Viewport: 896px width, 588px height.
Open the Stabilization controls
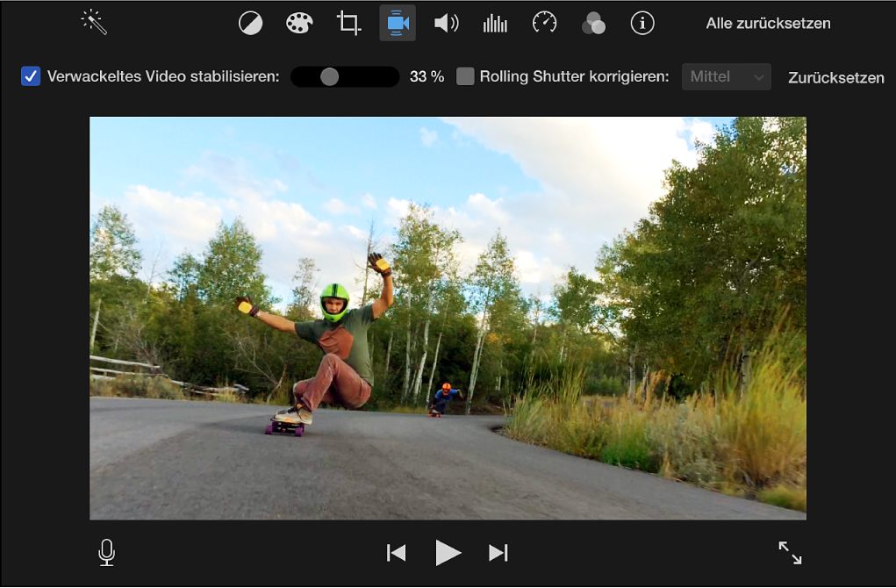point(398,23)
